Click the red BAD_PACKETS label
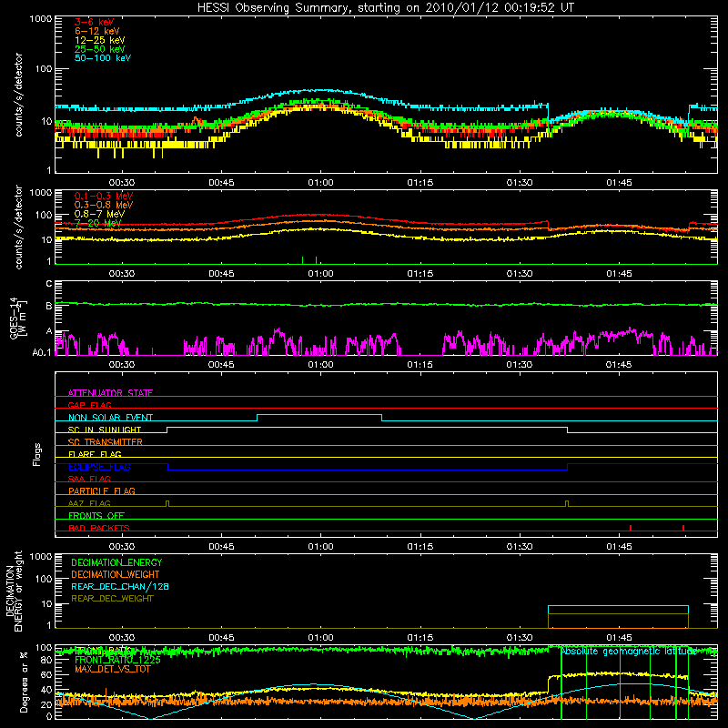This screenshot has width=728, height=728. click(x=99, y=528)
